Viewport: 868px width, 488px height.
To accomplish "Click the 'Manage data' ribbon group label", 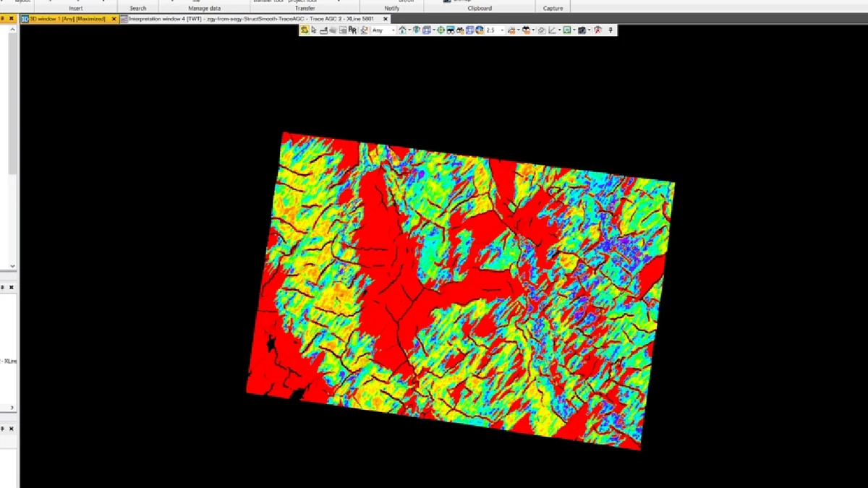I will [x=204, y=8].
